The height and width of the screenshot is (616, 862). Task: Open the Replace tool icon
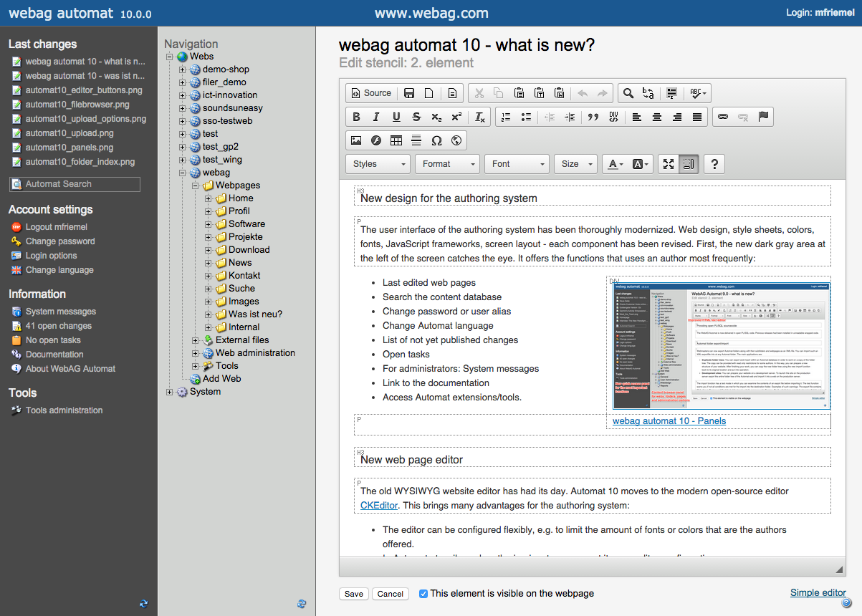[x=648, y=93]
